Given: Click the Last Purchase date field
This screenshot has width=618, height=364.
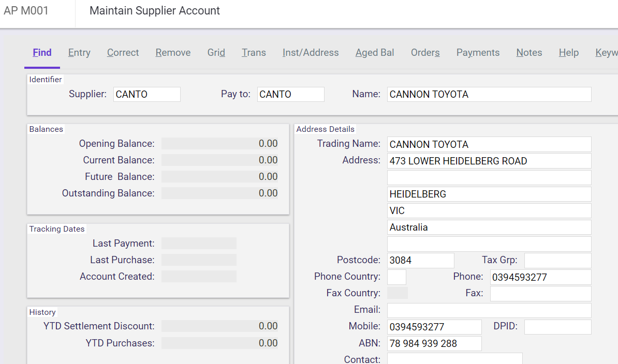Looking at the screenshot, I should (x=199, y=260).
